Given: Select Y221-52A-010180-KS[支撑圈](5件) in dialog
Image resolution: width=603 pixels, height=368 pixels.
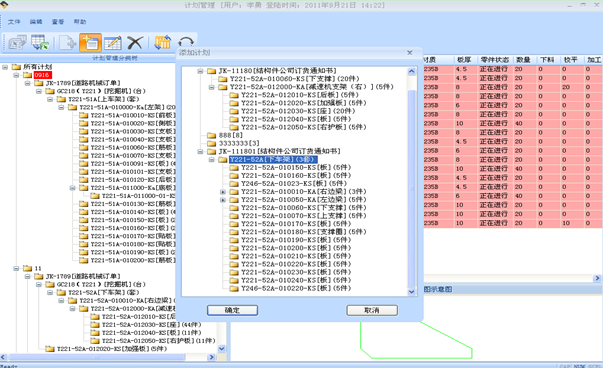Looking at the screenshot, I should (303, 231).
